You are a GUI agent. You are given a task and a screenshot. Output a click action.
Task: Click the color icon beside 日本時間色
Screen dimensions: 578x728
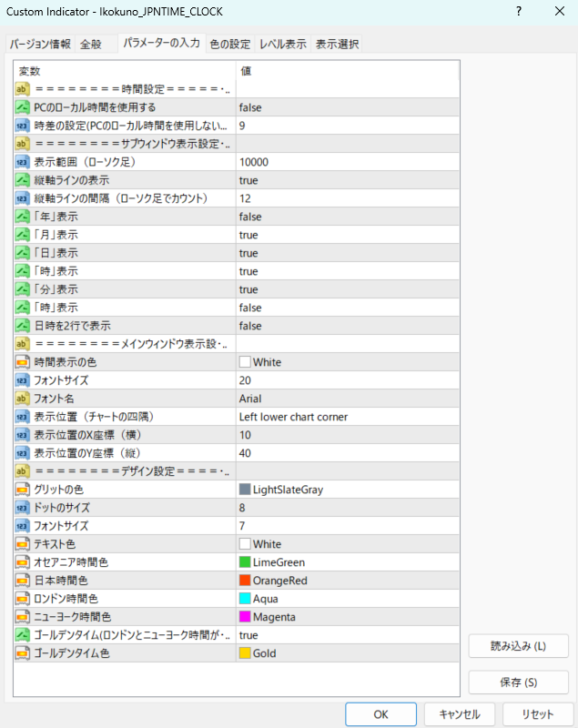pyautogui.click(x=24, y=581)
